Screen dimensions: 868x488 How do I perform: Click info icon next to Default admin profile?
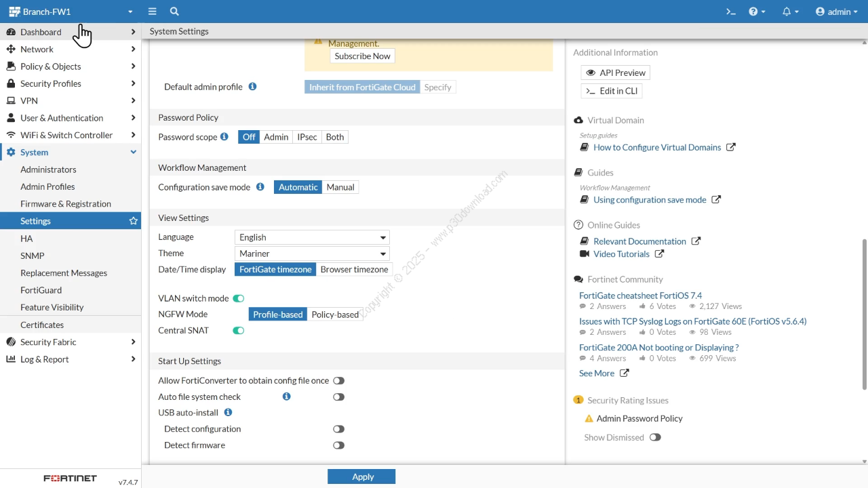pyautogui.click(x=252, y=87)
